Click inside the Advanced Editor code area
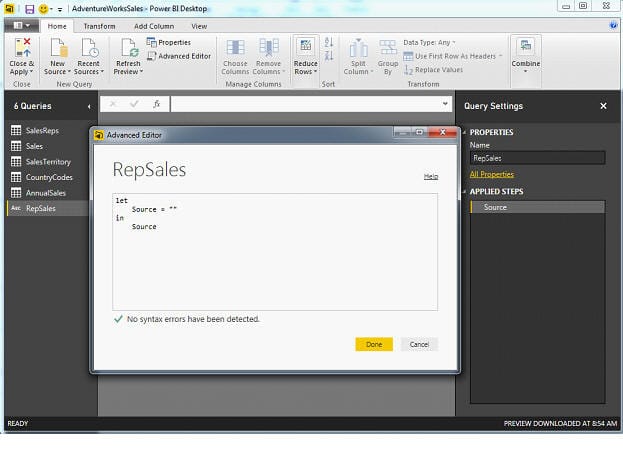Screen dimensions: 623x451 coord(275,252)
